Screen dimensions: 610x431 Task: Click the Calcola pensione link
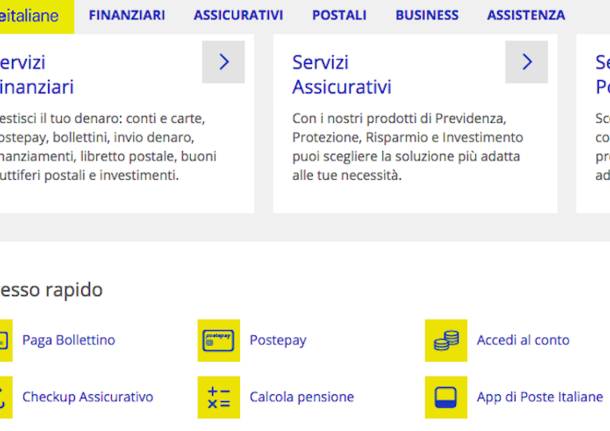302,397
